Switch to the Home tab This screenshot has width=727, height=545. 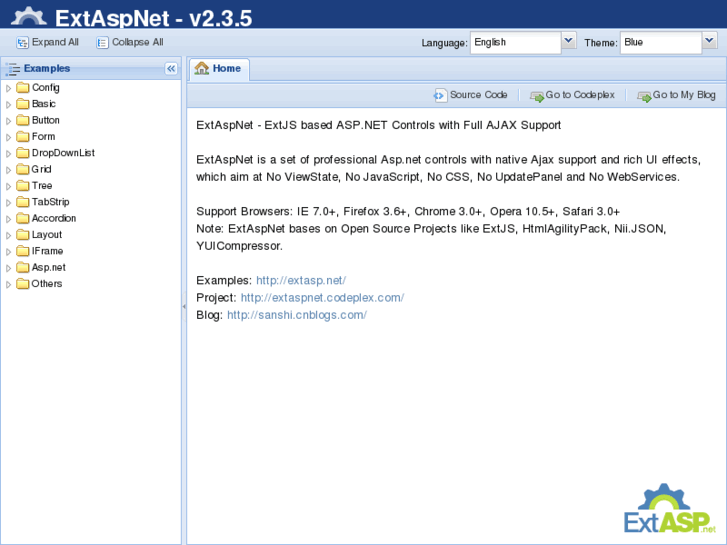[x=219, y=69]
